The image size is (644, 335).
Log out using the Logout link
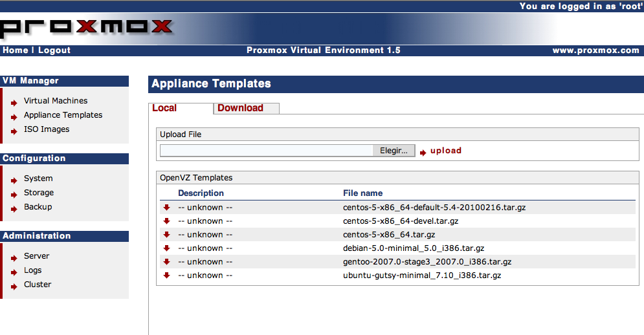54,50
